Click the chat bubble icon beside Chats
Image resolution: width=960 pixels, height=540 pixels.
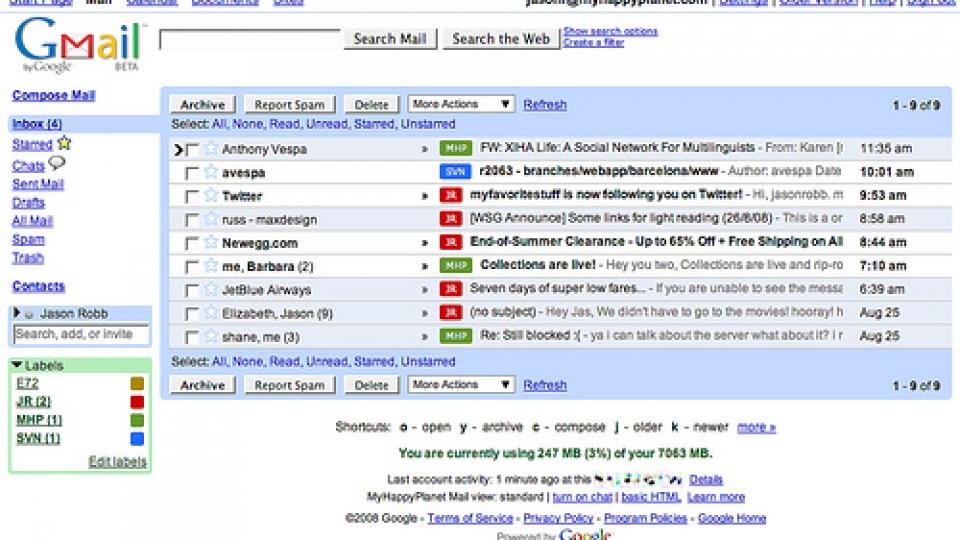click(x=57, y=164)
